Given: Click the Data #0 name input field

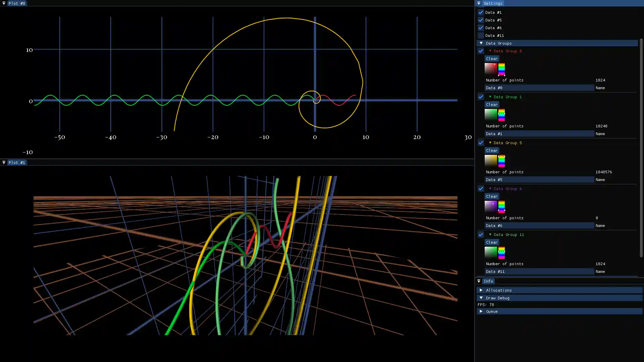Looking at the screenshot, I should coord(537,87).
